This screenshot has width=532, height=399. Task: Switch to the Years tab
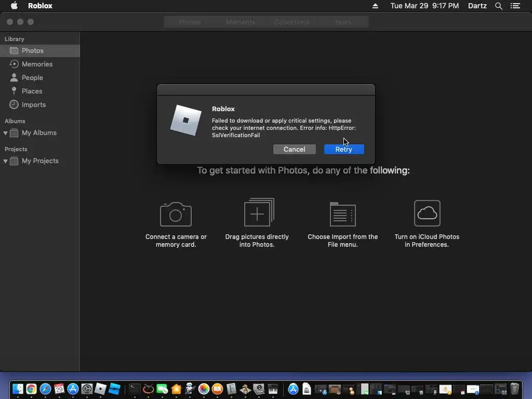click(343, 22)
